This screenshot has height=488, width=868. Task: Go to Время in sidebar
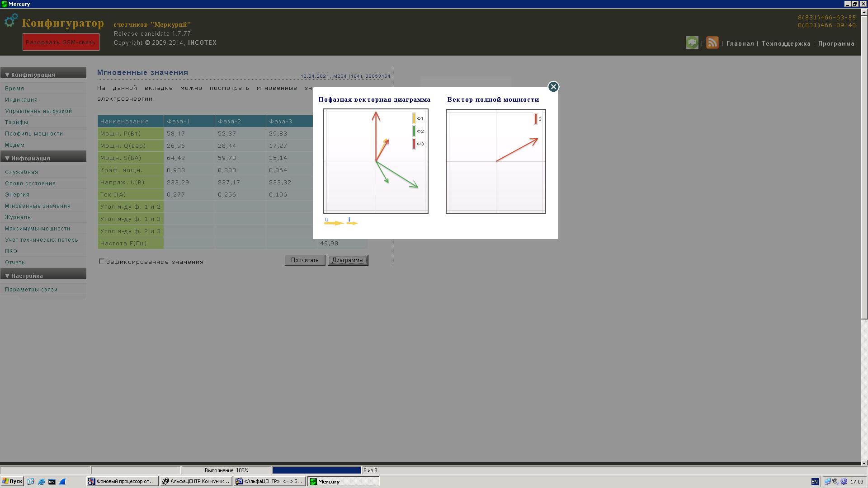14,89
